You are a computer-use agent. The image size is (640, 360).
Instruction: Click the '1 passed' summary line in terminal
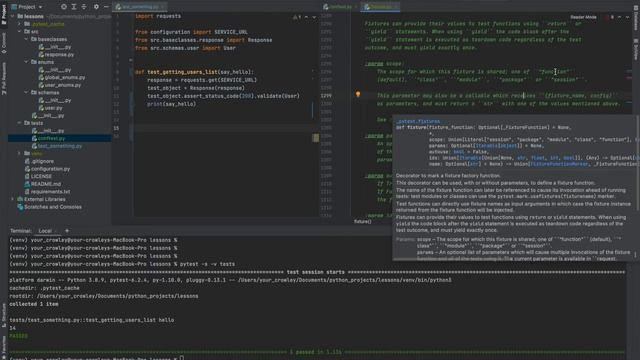(318, 352)
